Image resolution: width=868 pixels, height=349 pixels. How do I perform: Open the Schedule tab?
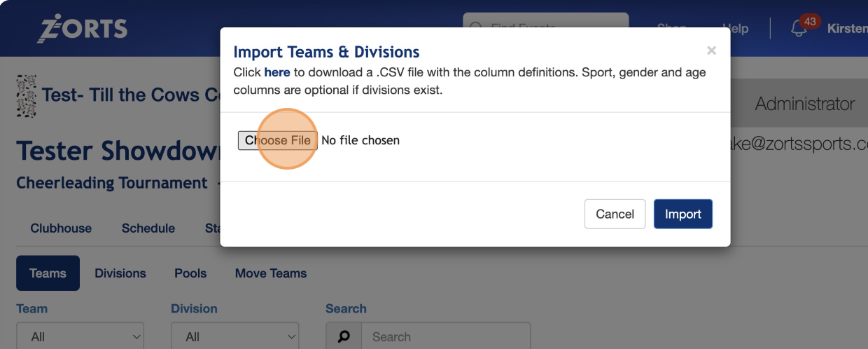click(148, 228)
